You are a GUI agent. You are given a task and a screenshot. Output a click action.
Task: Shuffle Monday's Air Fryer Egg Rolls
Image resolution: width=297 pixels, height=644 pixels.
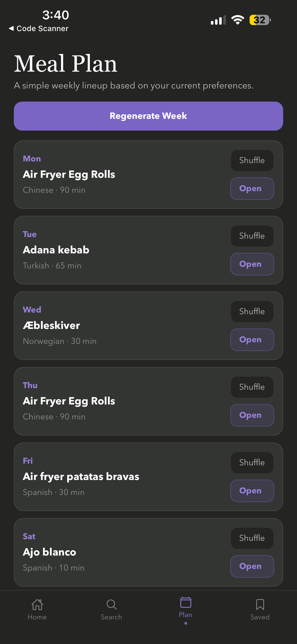[x=252, y=161]
